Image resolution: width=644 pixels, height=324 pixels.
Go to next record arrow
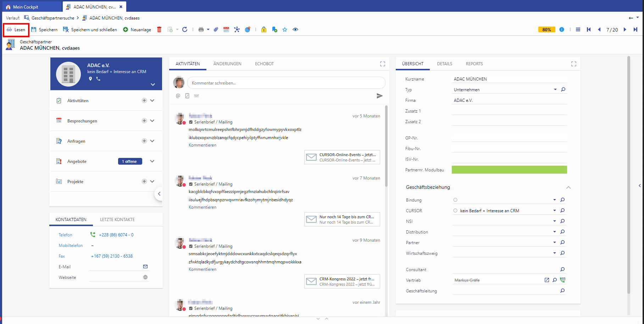click(625, 29)
